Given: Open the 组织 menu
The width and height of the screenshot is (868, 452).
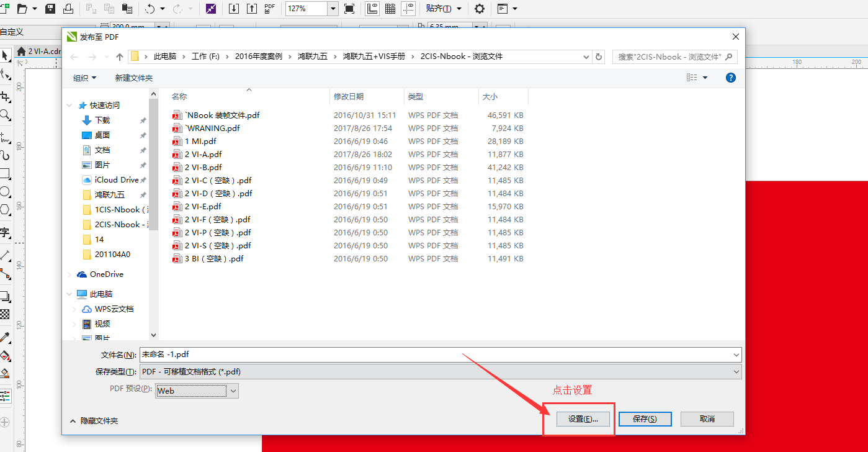Looking at the screenshot, I should click(84, 78).
